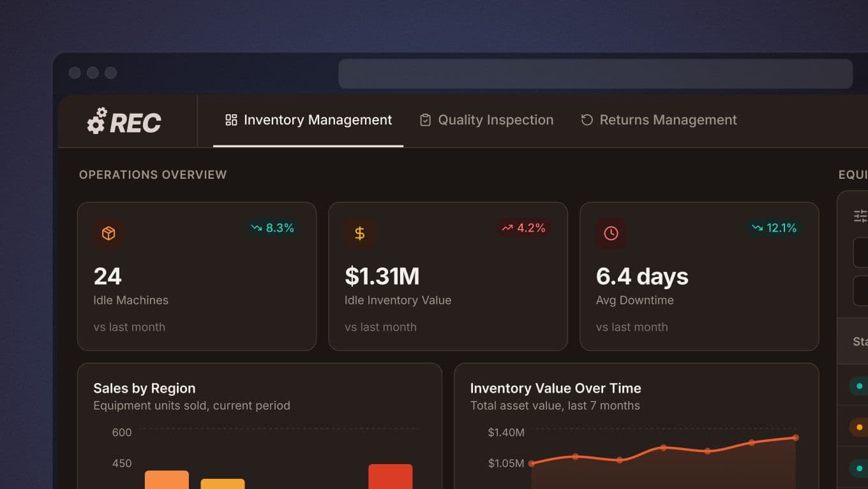This screenshot has height=489, width=868.
Task: Click "vs last month" under Avg Downtime
Action: point(632,327)
